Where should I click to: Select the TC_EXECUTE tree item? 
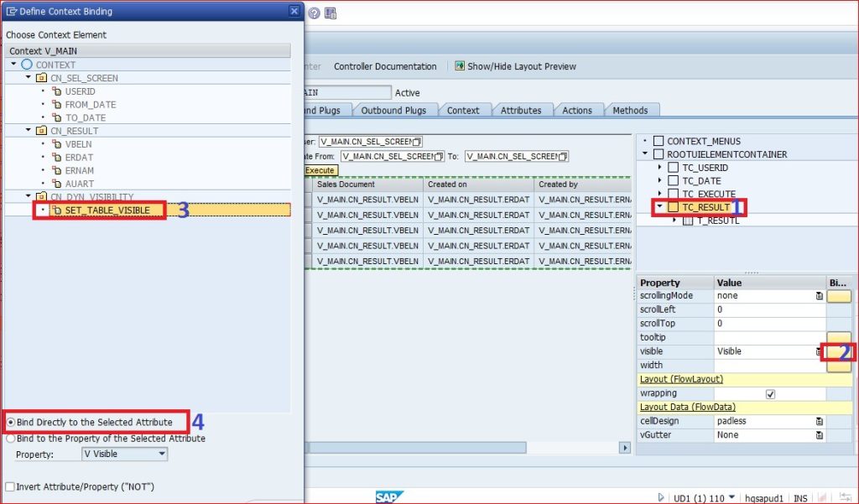coord(708,194)
